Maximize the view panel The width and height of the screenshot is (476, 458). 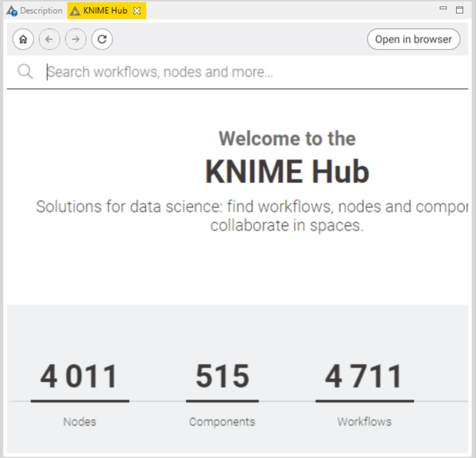(460, 10)
